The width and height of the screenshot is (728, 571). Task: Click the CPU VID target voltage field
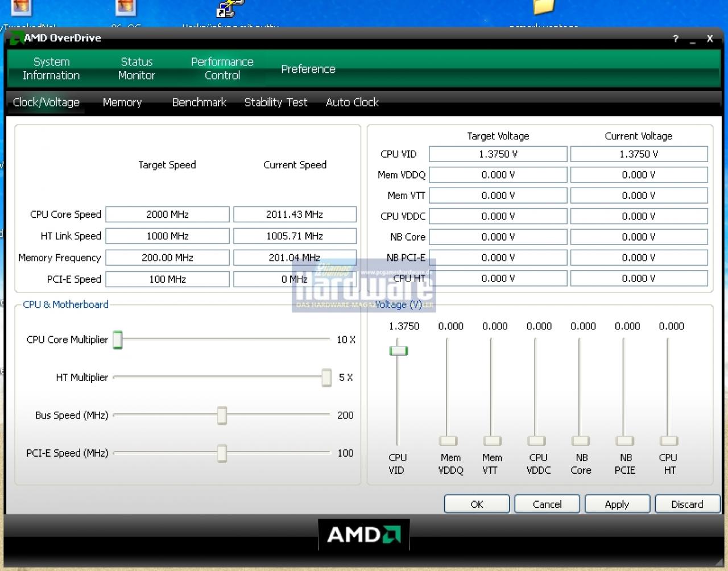click(498, 154)
